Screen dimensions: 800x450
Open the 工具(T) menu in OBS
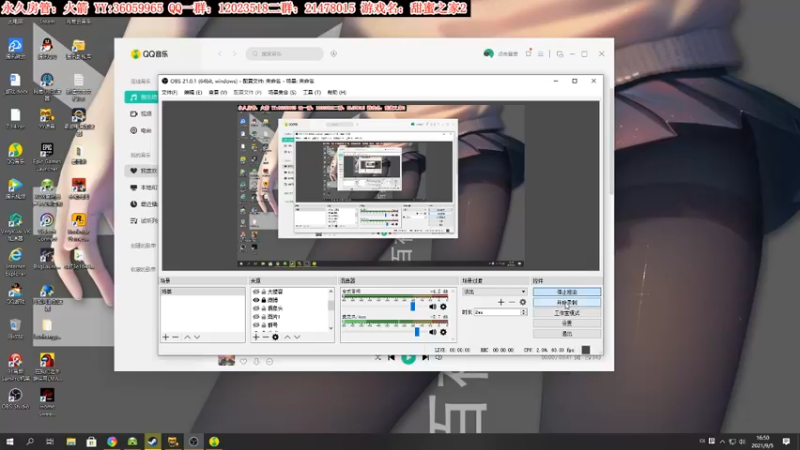(x=312, y=92)
